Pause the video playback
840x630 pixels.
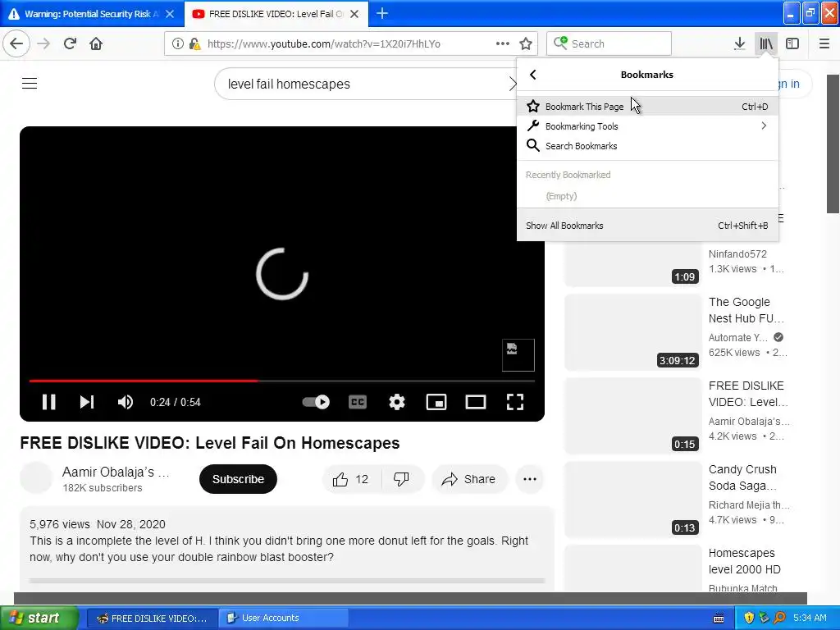(x=48, y=402)
